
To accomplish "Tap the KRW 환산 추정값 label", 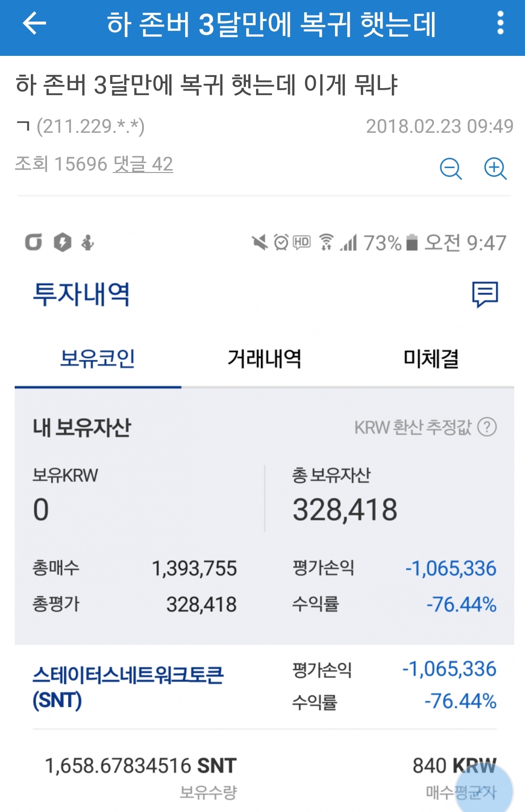I will [412, 427].
